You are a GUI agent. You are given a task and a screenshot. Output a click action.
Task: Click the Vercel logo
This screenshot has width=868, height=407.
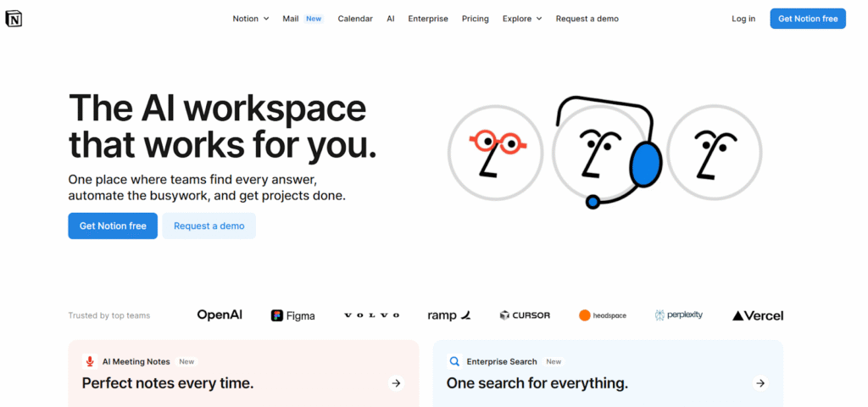[x=758, y=315]
